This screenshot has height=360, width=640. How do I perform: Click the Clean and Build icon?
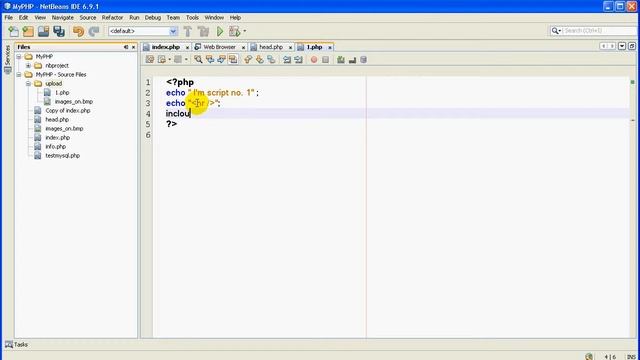click(x=203, y=31)
